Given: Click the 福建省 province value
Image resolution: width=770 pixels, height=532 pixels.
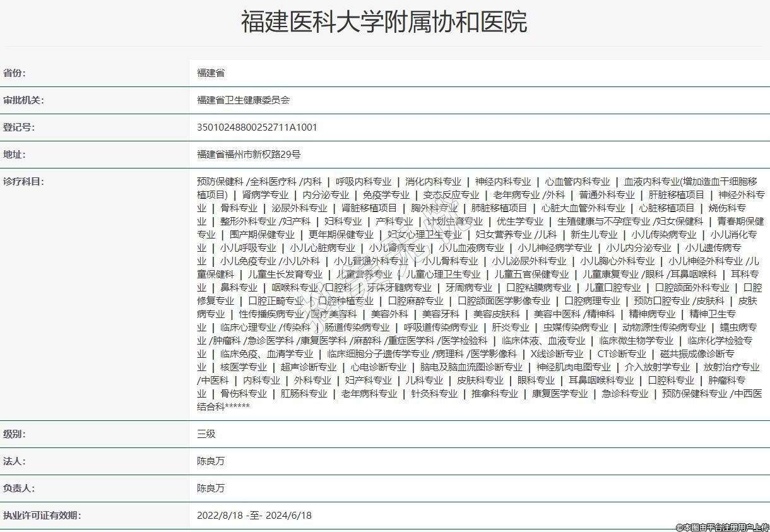Looking at the screenshot, I should point(211,73).
